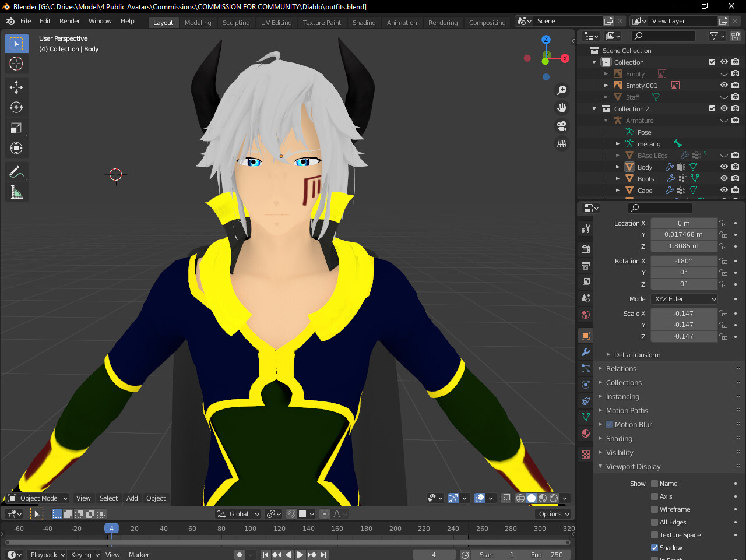Click the Options button in the header
Image resolution: width=746 pixels, height=560 pixels.
click(551, 513)
